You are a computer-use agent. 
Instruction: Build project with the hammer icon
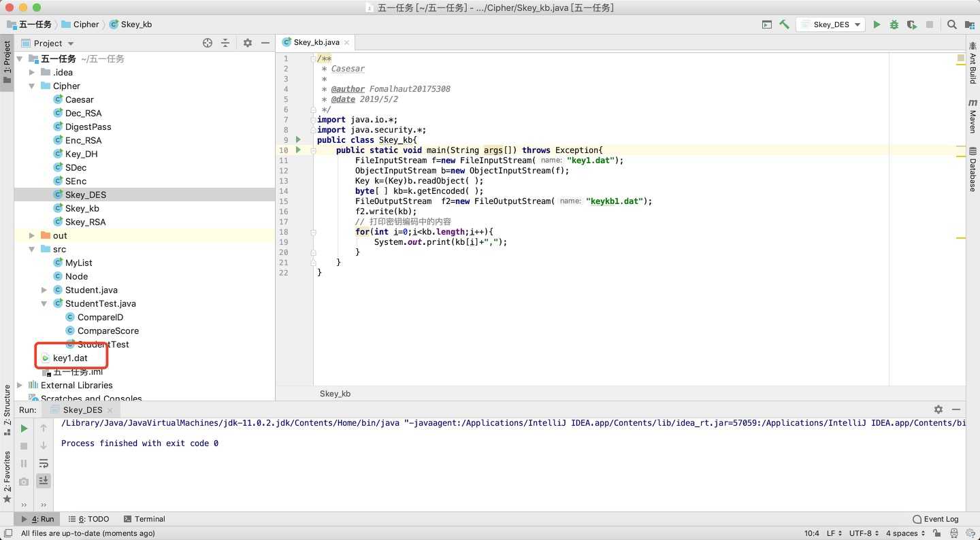[785, 24]
